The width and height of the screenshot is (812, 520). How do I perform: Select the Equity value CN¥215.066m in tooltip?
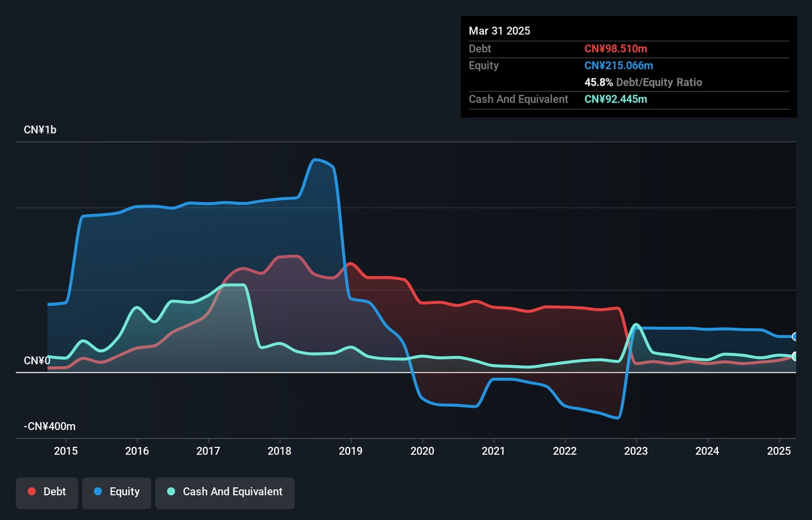[x=619, y=66]
